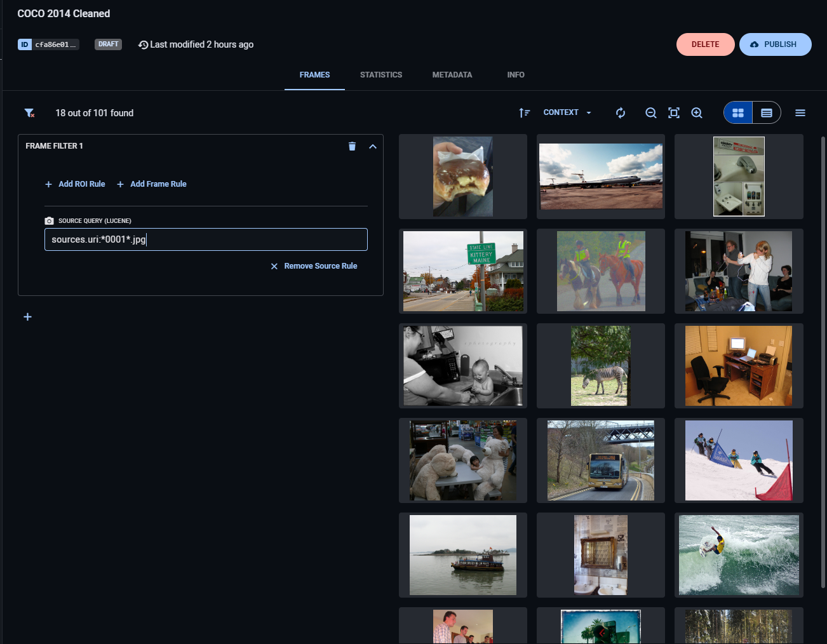Select the zebra image thumbnail
Viewport: 827px width, 644px height.
600,366
